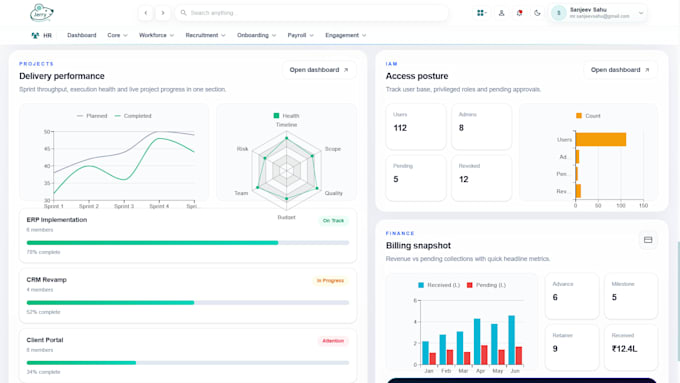This screenshot has height=383, width=680.
Task: Open the apps grid icon
Action: (481, 13)
